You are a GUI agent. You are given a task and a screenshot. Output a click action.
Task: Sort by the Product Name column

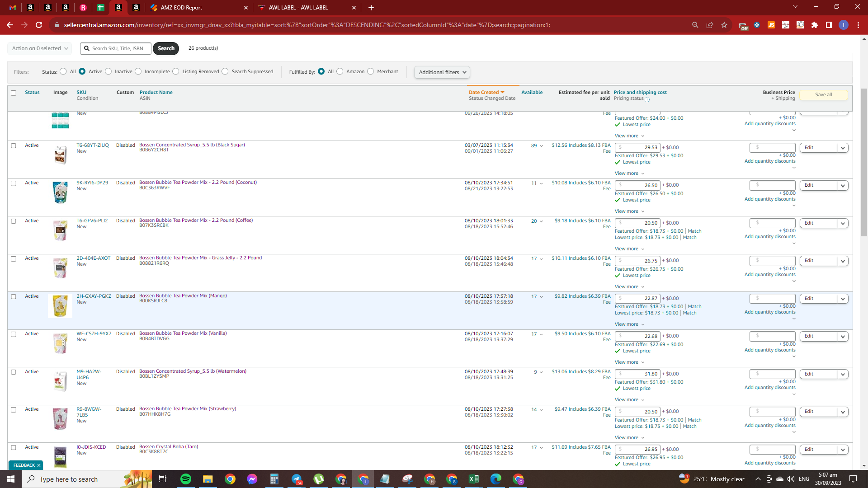156,92
